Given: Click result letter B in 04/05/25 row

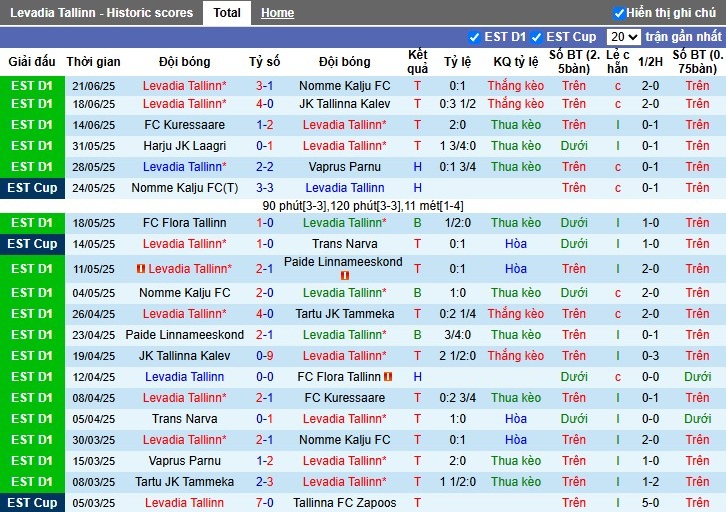Looking at the screenshot, I should [417, 293].
